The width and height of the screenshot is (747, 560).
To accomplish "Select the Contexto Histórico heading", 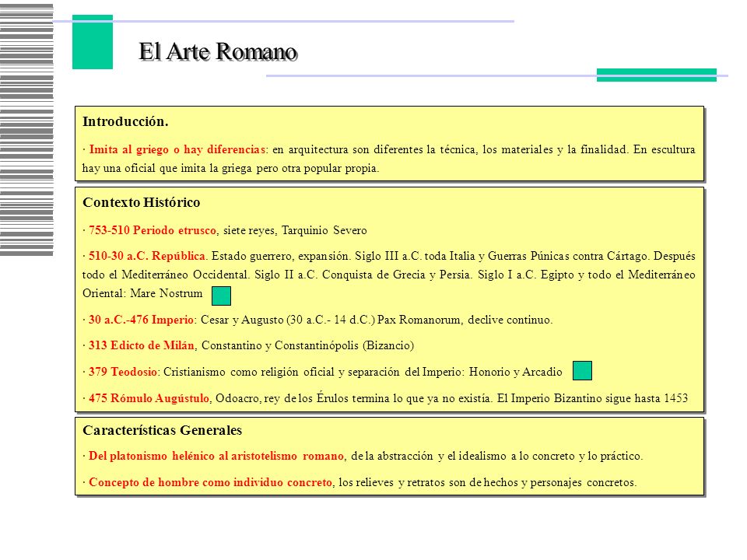I will pos(141,202).
